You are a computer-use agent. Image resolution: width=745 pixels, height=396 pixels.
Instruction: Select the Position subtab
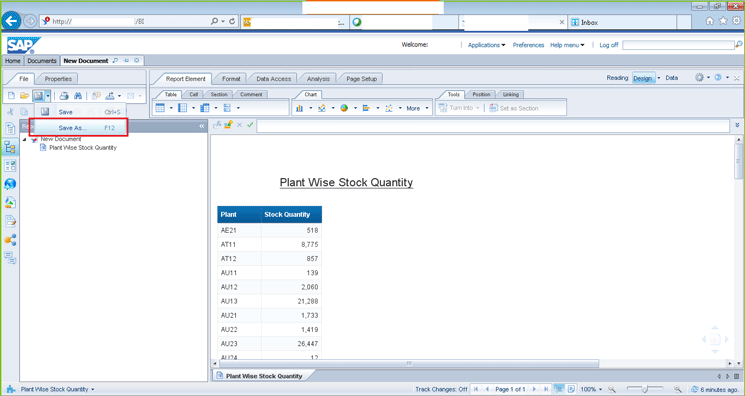[x=481, y=95]
